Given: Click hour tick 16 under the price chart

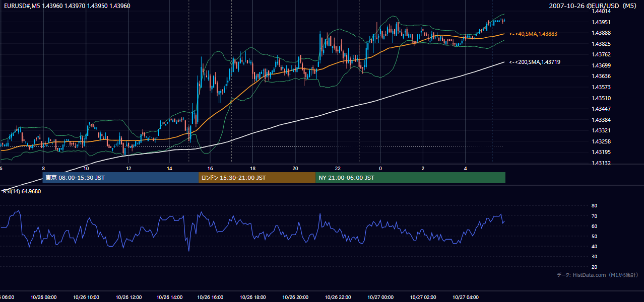Looking at the screenshot, I should click(x=210, y=168).
